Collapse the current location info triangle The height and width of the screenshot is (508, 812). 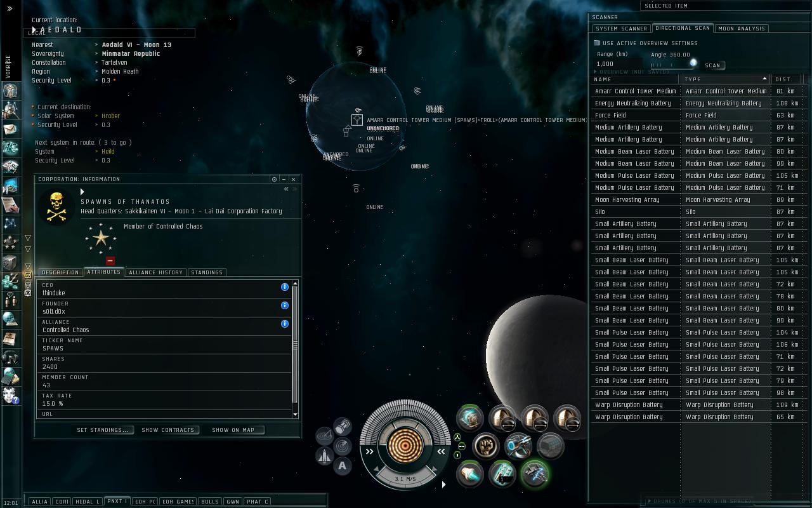tap(36, 29)
